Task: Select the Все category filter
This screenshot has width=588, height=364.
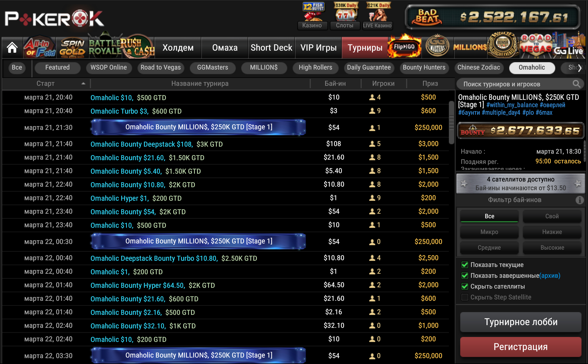Action: coord(17,68)
